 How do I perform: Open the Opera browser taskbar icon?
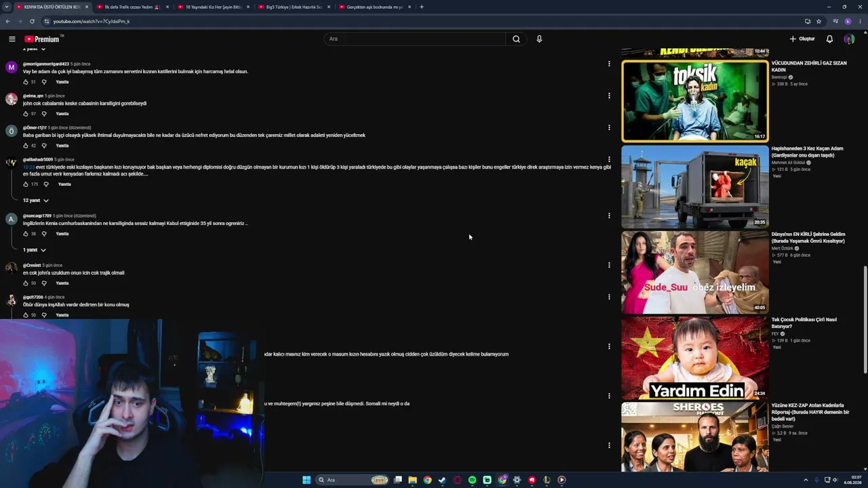click(x=457, y=480)
